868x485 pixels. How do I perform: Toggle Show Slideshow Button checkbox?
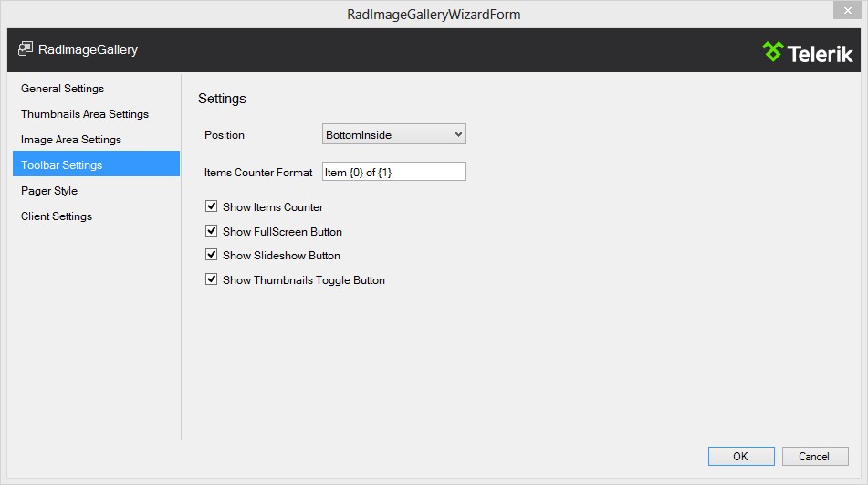click(x=212, y=256)
